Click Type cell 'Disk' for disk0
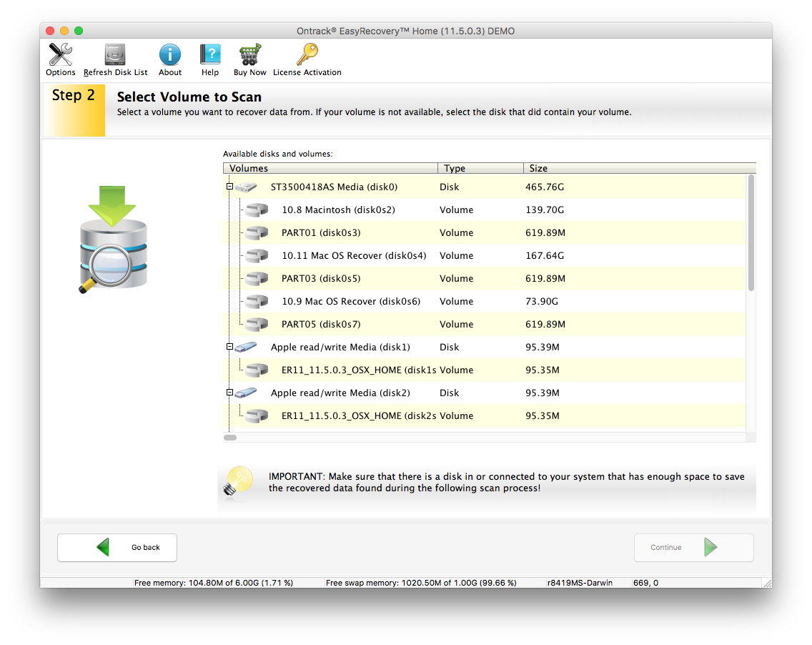Viewport: 812px width, 645px height. (449, 187)
